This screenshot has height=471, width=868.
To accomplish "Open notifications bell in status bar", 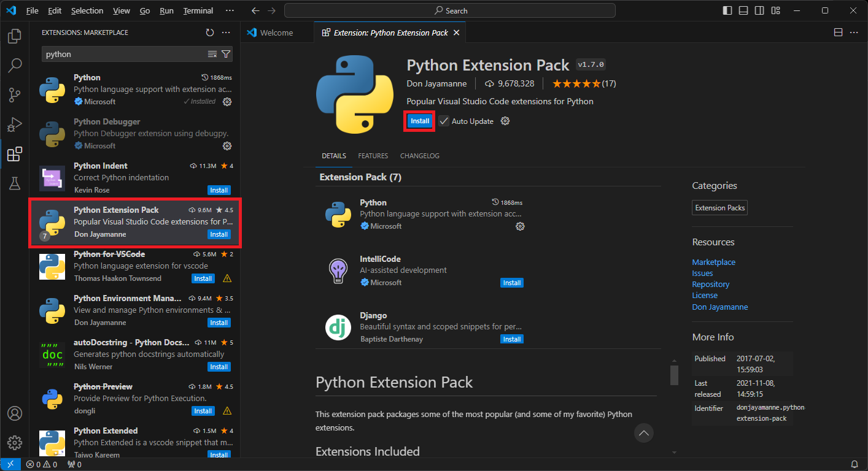I will [x=854, y=464].
